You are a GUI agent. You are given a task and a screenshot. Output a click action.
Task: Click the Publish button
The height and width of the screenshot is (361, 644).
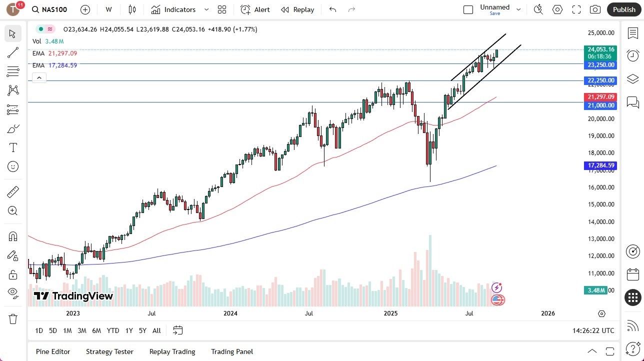pyautogui.click(x=623, y=9)
